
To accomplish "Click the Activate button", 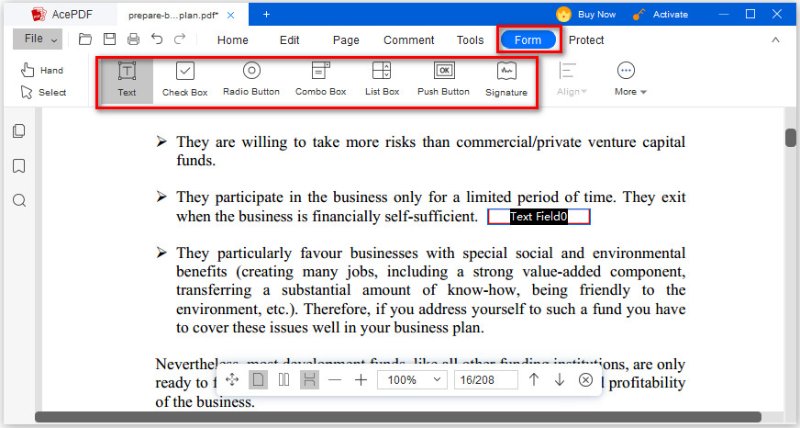I will (x=661, y=14).
